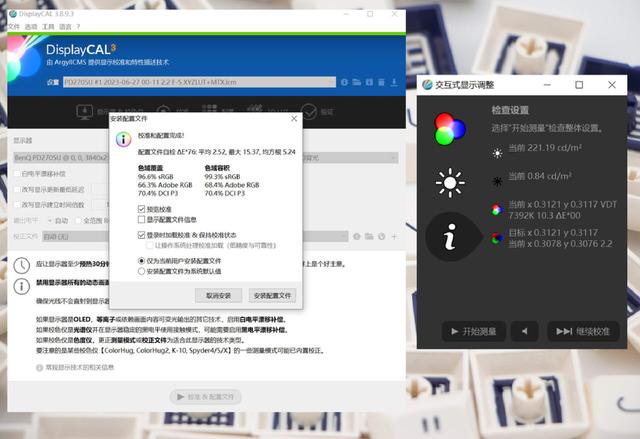
Task: Expand the settings profile dropdown
Action: pos(331,82)
